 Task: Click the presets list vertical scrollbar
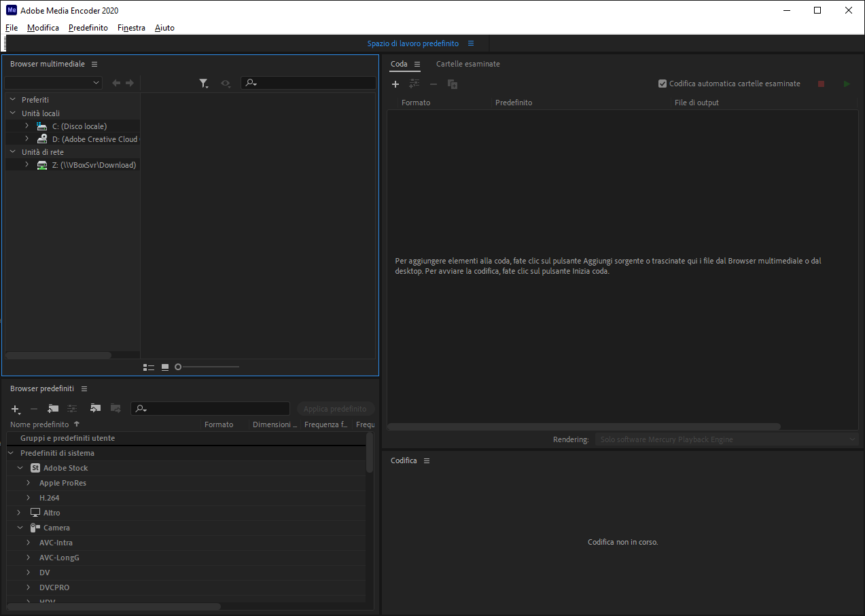(x=370, y=453)
